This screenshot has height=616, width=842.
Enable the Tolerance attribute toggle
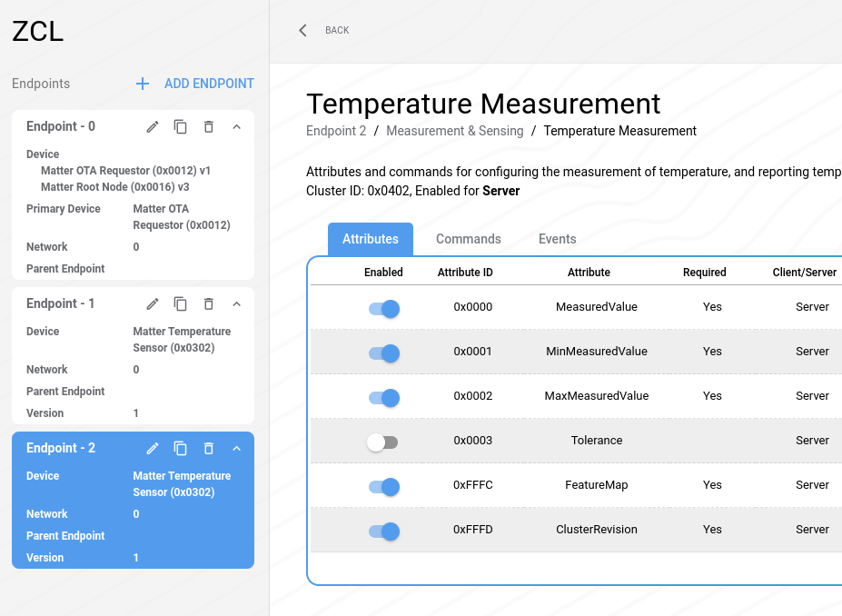[x=383, y=442]
